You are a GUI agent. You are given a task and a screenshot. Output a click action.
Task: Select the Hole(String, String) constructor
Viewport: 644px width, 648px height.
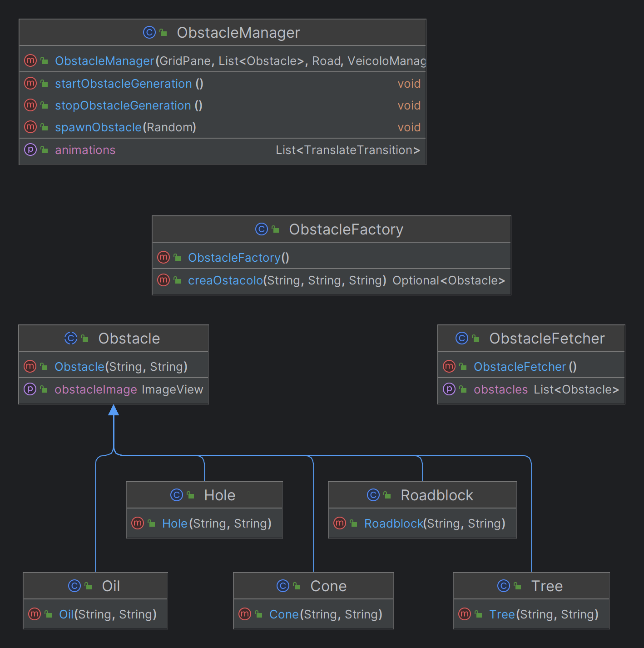pyautogui.click(x=217, y=523)
